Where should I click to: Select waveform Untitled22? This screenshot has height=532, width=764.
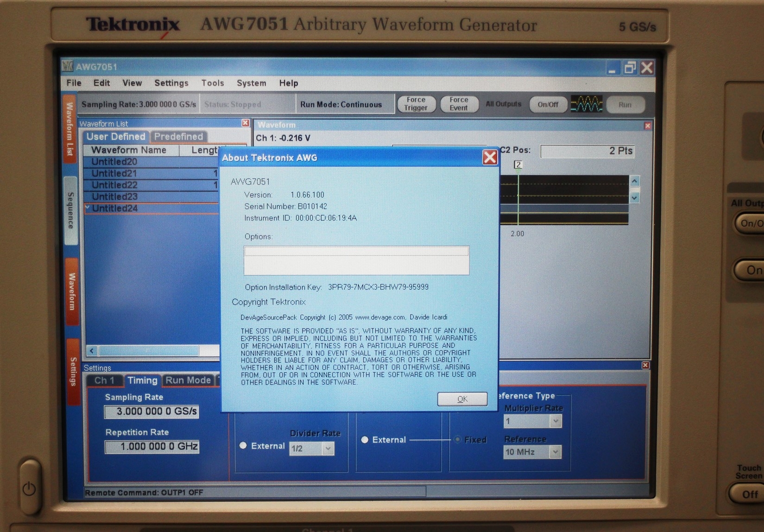coord(151,185)
